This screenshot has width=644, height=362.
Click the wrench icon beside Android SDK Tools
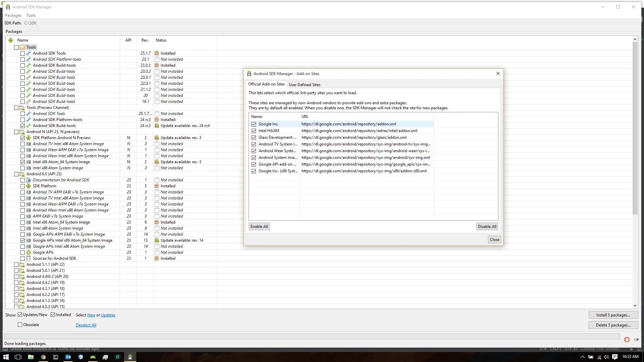tap(29, 53)
